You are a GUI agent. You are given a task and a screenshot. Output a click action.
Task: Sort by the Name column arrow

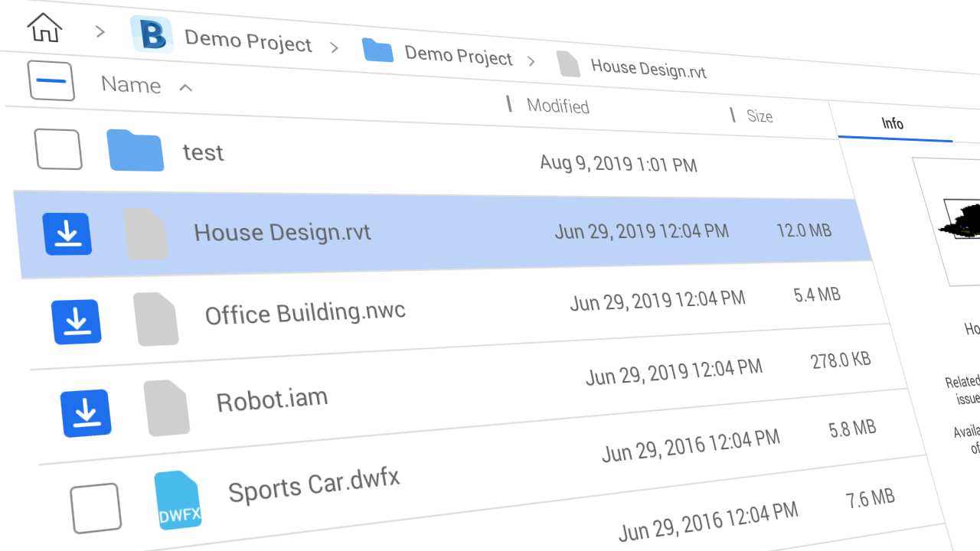185,88
